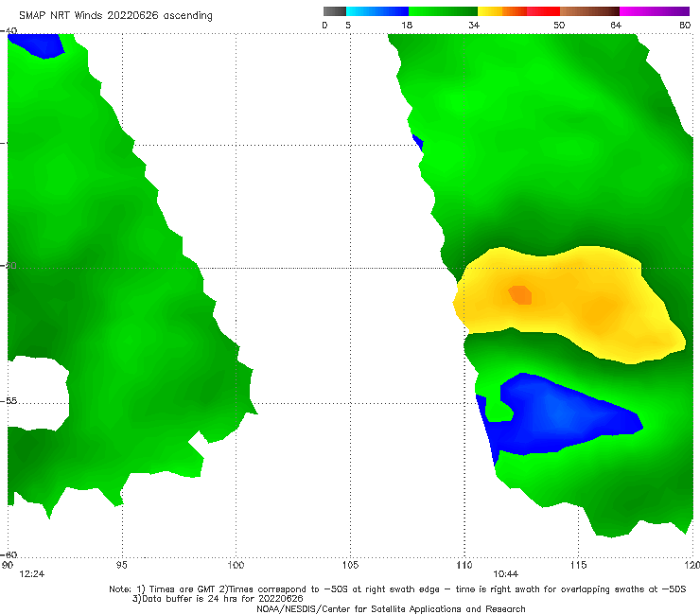Click the green 18-34 segment of the color bar
The image size is (700, 615).
click(443, 11)
